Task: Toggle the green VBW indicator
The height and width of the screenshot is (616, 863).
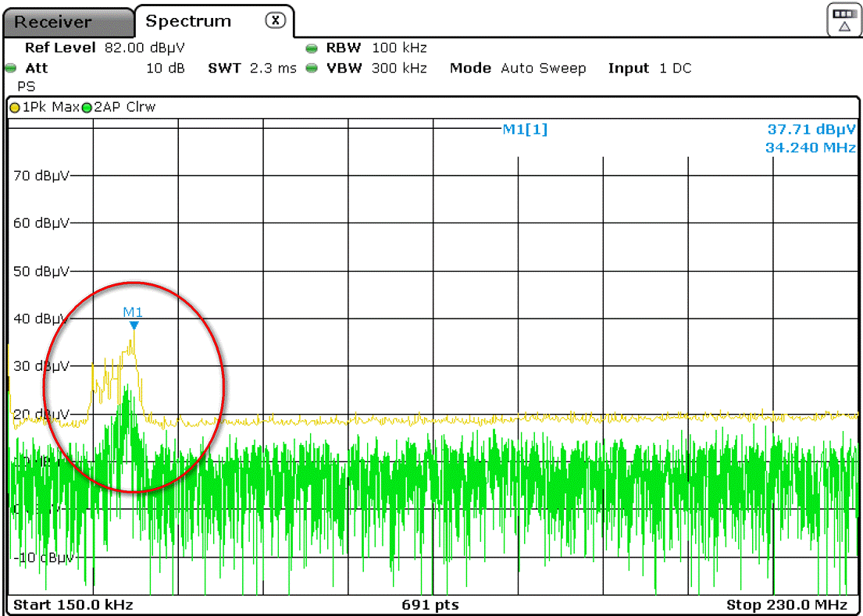Action: (x=312, y=69)
